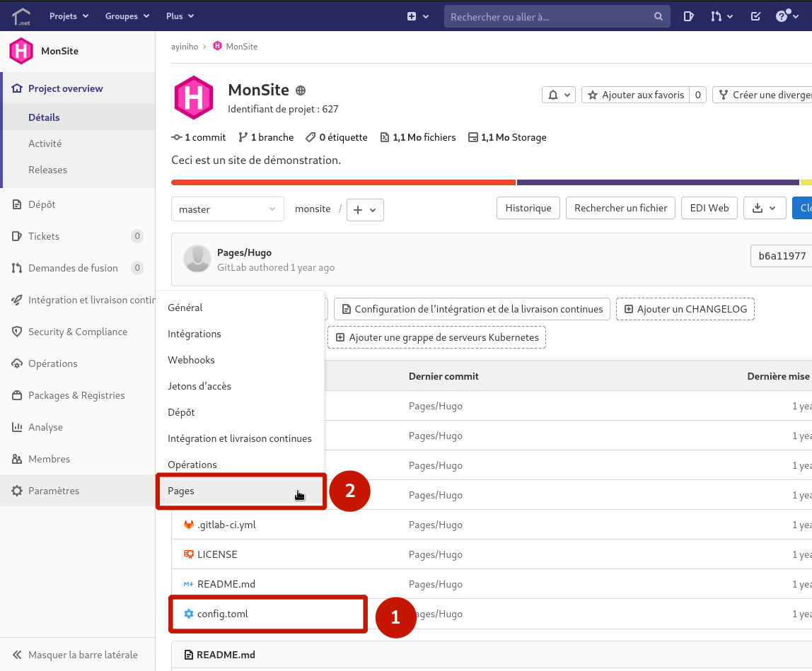Expand the master branch dropdown
The width and height of the screenshot is (812, 671).
227,209
